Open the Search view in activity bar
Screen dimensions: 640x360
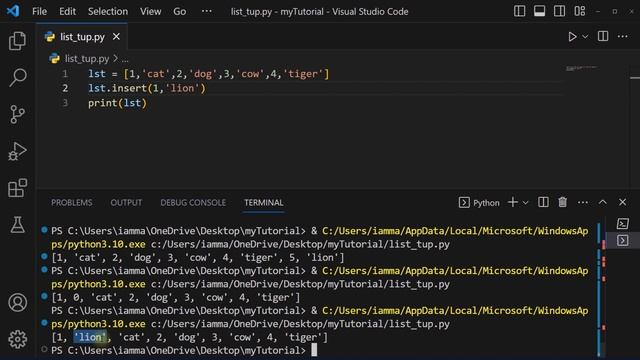pos(18,78)
